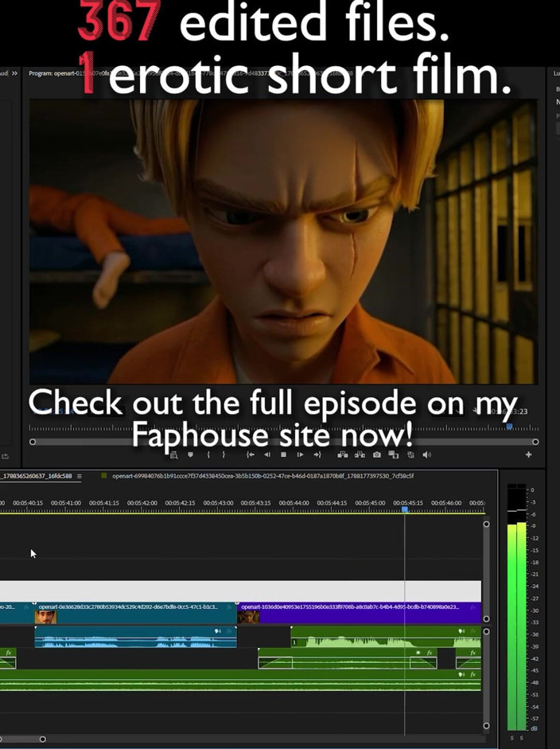Export a frame with the camera icon
This screenshot has width=560, height=749.
(377, 454)
